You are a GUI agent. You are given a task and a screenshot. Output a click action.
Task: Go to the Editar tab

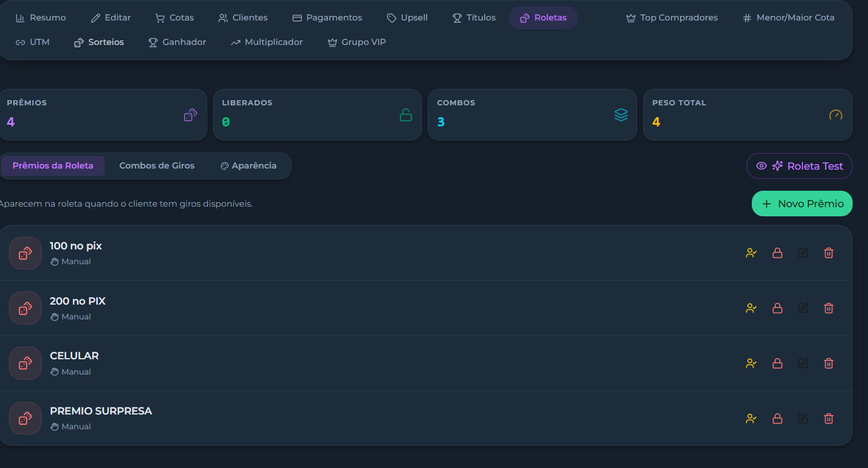click(111, 18)
